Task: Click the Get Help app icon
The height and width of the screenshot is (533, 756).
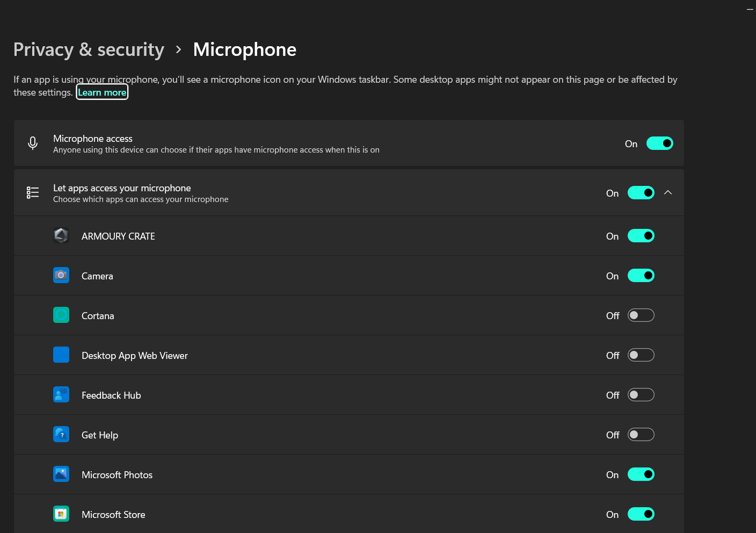Action: coord(61,434)
